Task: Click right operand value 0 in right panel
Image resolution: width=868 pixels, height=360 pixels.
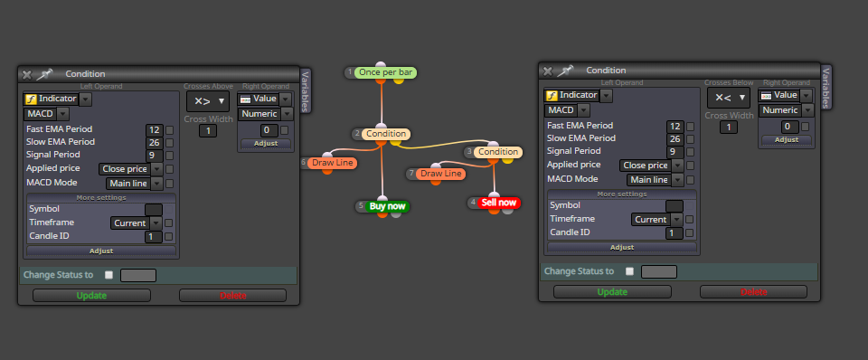Action: click(x=790, y=127)
